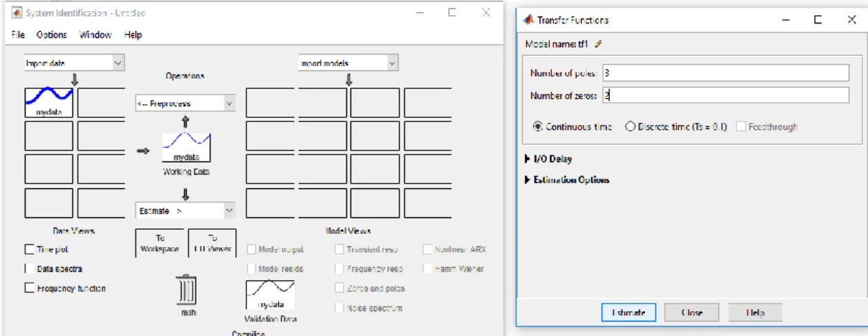The height and width of the screenshot is (336, 868).
Task: Open the Import models dropdown
Action: click(348, 63)
